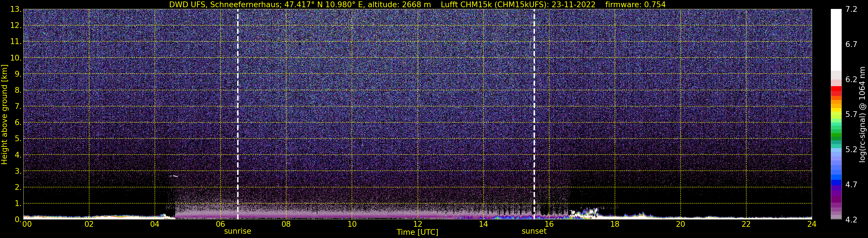Viewport: 868px width, 238px height.
Task: Click height axis tick label '13.'
Action: pos(16,10)
